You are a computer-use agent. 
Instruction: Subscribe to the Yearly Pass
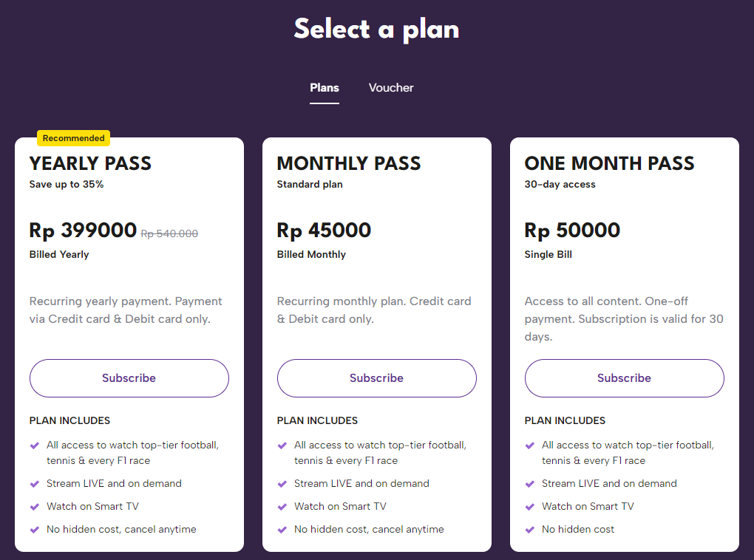pyautogui.click(x=129, y=378)
